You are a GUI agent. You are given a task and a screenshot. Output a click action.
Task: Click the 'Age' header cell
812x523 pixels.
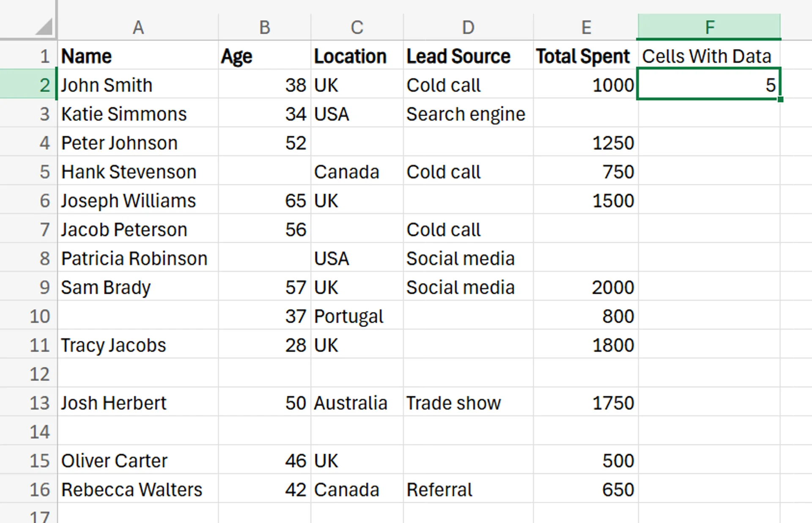[x=265, y=55]
